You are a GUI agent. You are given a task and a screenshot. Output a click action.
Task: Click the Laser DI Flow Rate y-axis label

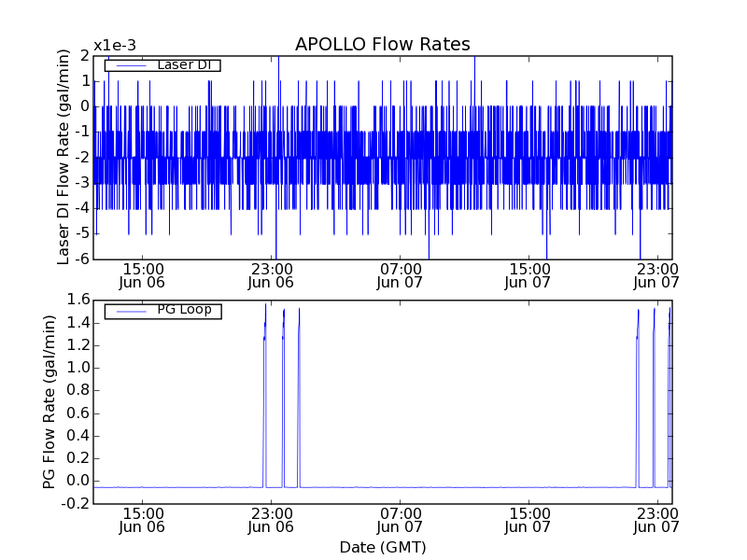(63, 157)
